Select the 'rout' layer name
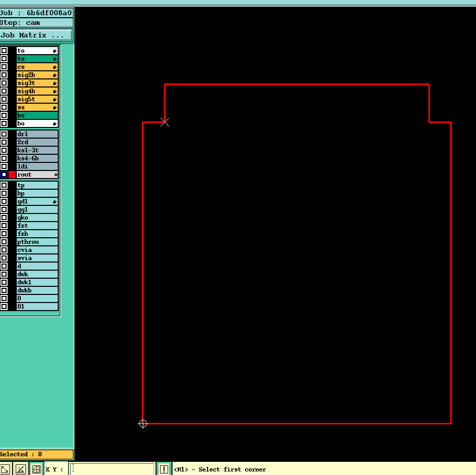This screenshot has height=475, width=476. (x=37, y=175)
